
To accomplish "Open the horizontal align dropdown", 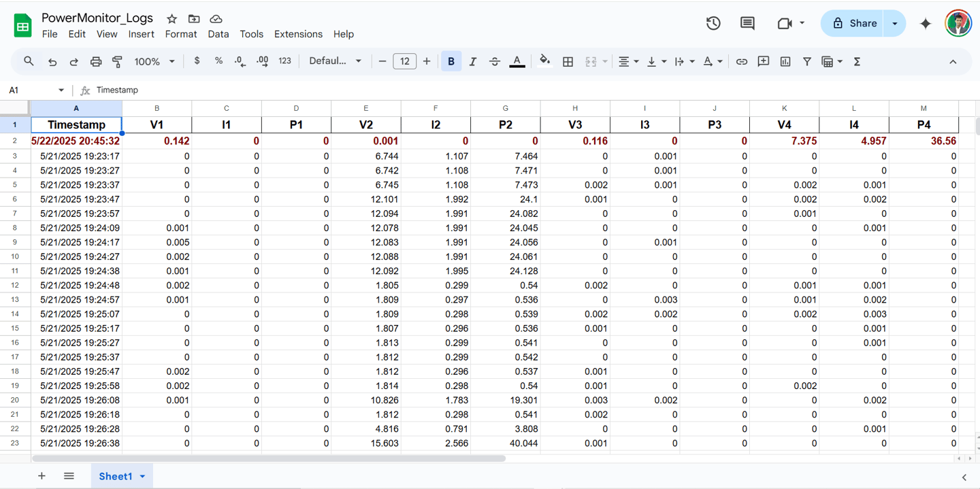I will 628,61.
